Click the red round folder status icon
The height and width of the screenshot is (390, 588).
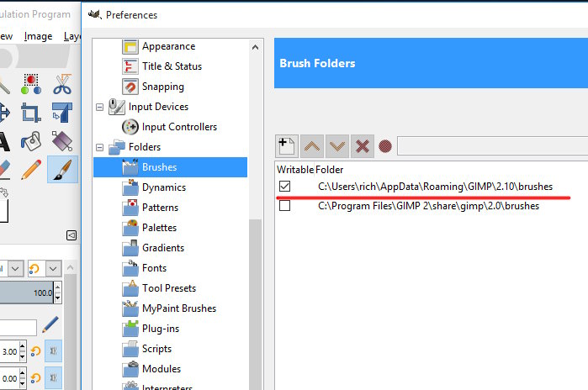(385, 146)
